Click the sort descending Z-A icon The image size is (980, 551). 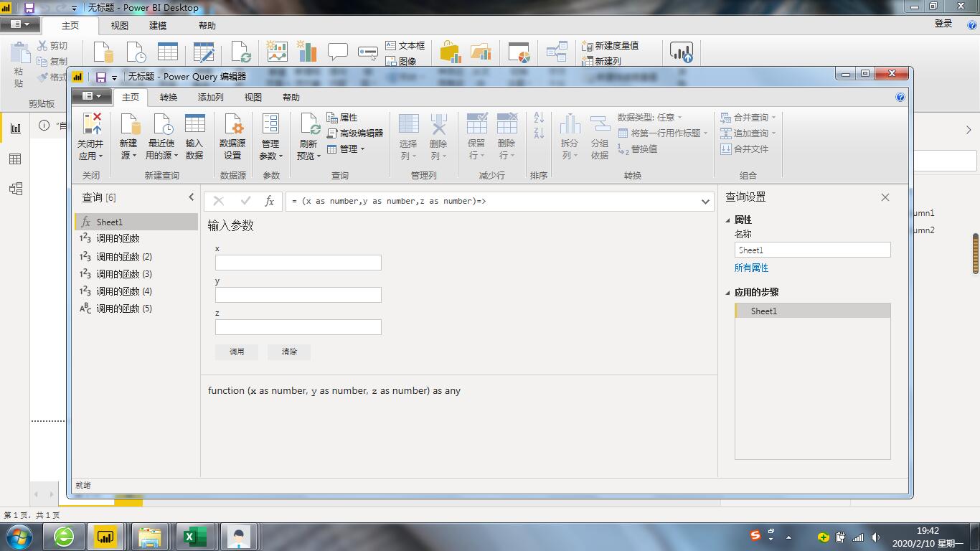click(x=539, y=133)
